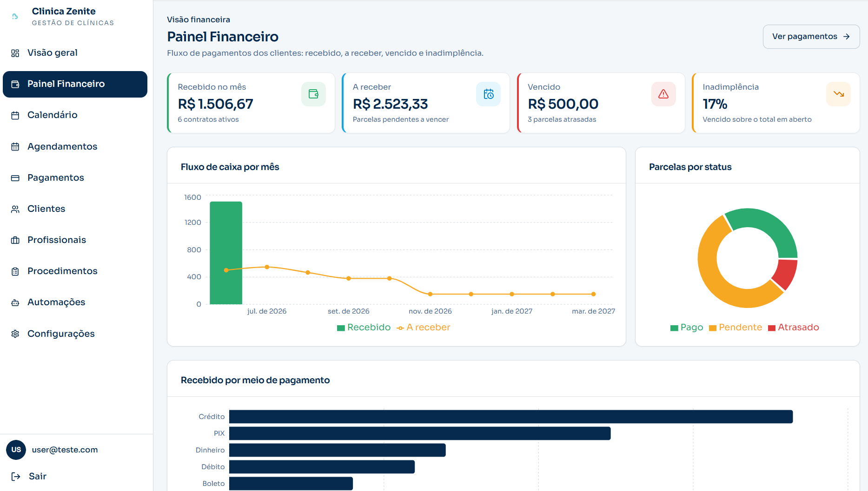Click '3 parcelas atrasadas' text

(562, 119)
